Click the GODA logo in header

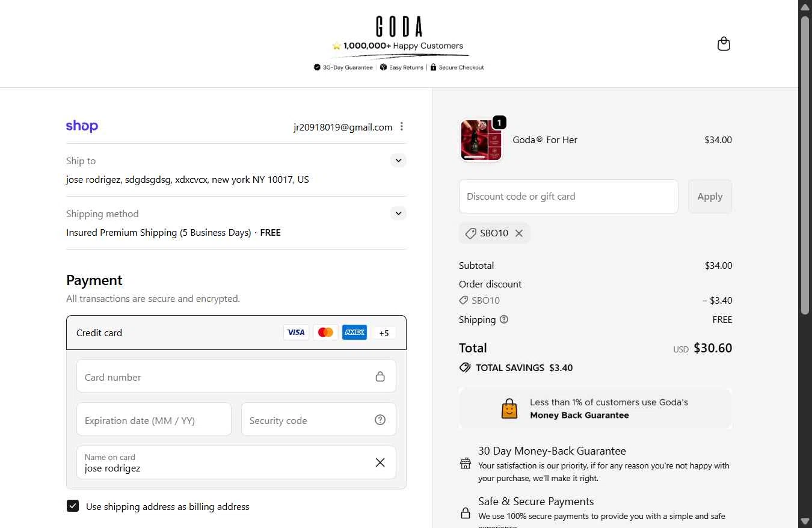click(x=399, y=27)
